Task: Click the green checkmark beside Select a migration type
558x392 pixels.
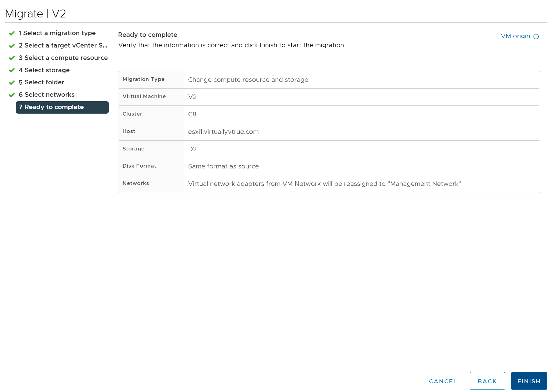Action: point(11,33)
